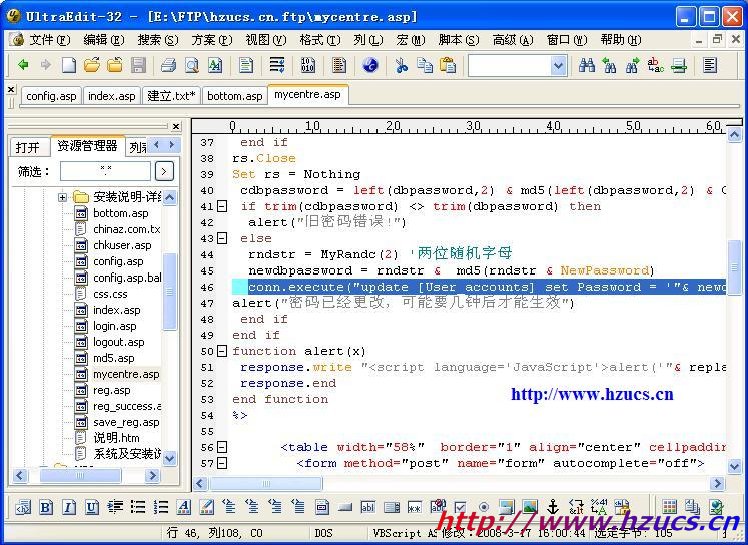The width and height of the screenshot is (748, 545).
Task: Click the filter apply arrow button
Action: [164, 171]
